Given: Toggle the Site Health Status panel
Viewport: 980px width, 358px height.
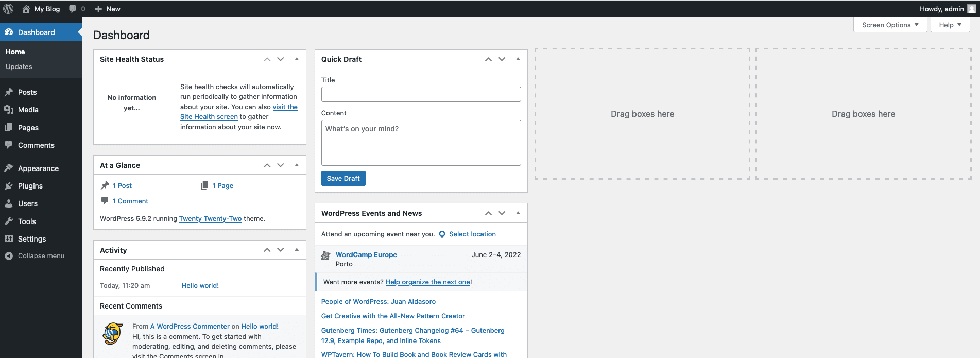Looking at the screenshot, I should [x=297, y=59].
